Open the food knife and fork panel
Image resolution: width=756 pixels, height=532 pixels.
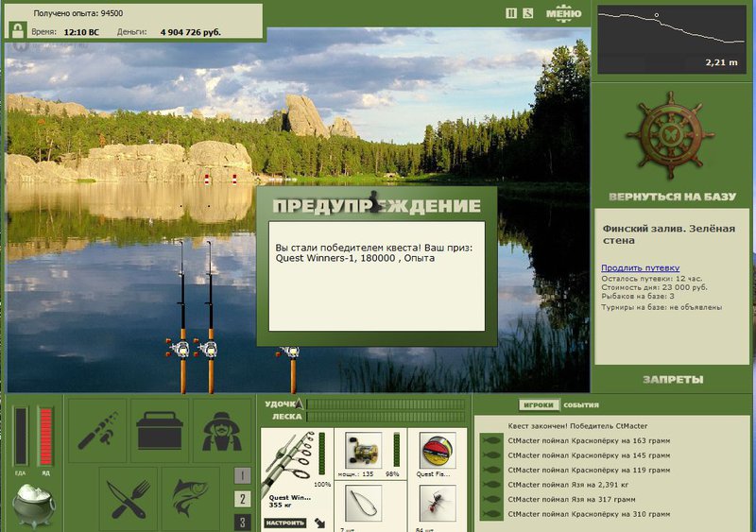(129, 499)
